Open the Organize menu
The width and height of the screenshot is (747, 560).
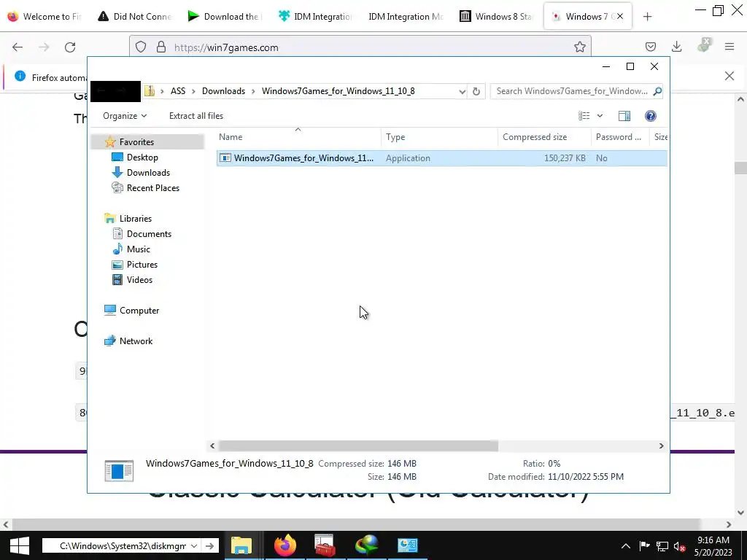click(x=125, y=116)
